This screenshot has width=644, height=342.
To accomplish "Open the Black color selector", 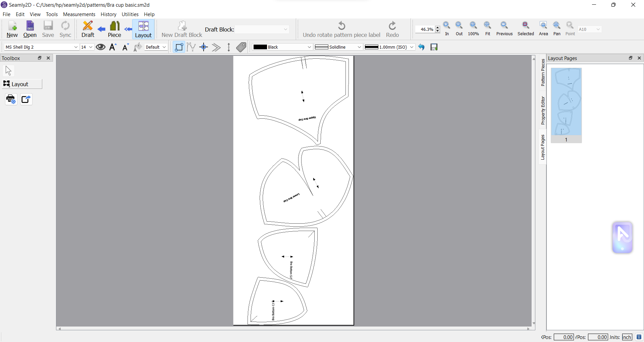I will (x=282, y=47).
